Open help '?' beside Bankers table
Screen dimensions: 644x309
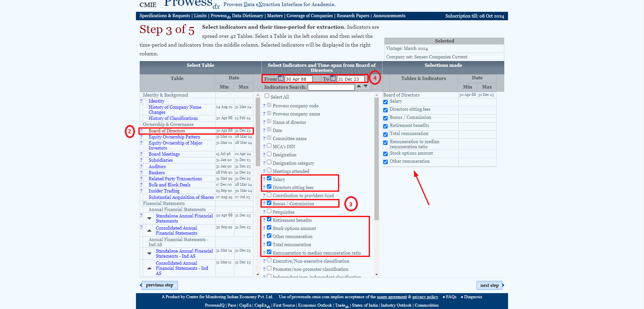point(141,173)
